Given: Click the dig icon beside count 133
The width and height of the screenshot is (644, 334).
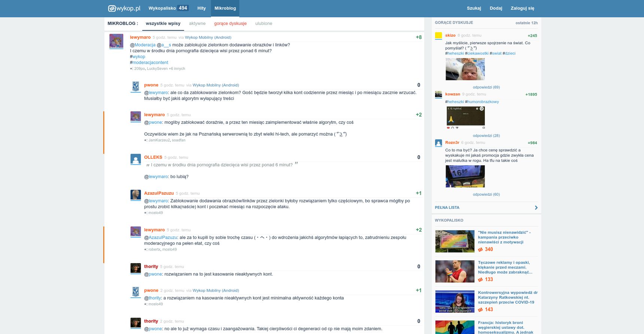Looking at the screenshot, I should [480, 279].
